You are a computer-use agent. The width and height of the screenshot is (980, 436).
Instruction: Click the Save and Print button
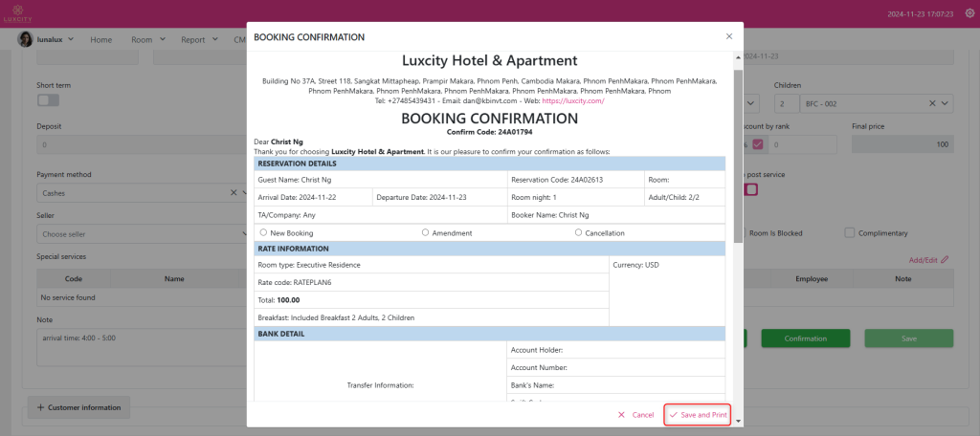click(697, 415)
